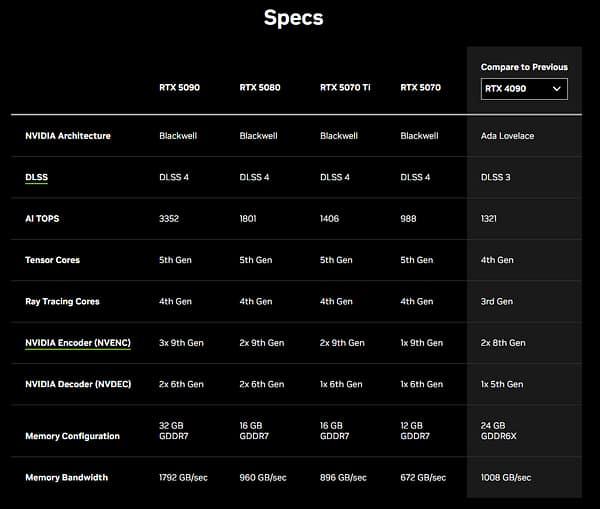The height and width of the screenshot is (509, 600).
Task: Click the Ada Lovelace architecture cell
Action: point(507,136)
